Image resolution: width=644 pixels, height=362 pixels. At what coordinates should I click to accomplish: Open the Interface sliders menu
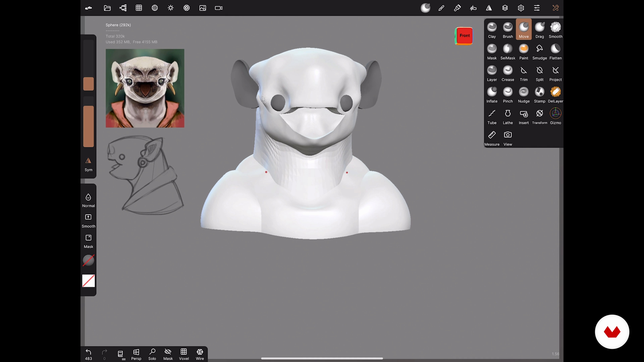coord(537,8)
